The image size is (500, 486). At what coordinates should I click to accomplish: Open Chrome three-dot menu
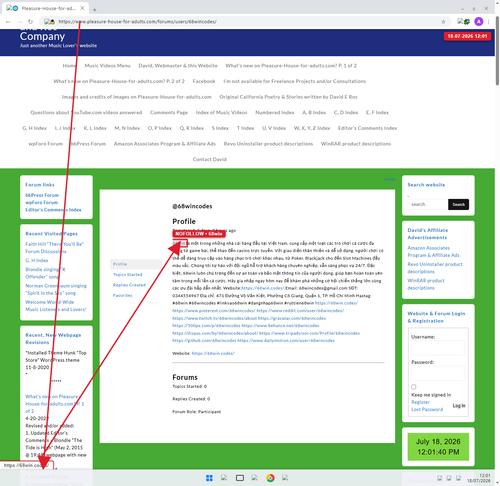(x=489, y=22)
